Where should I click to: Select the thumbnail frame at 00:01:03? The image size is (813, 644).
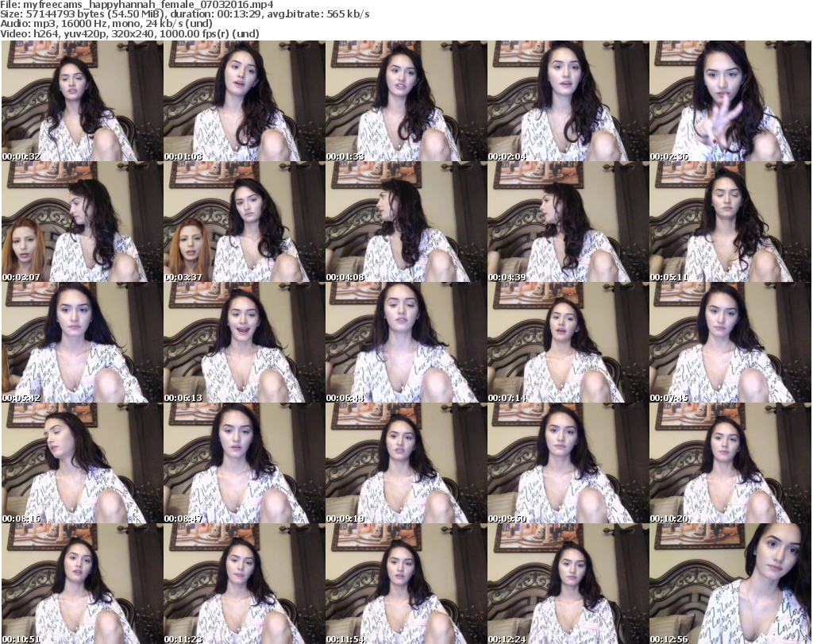(245, 101)
